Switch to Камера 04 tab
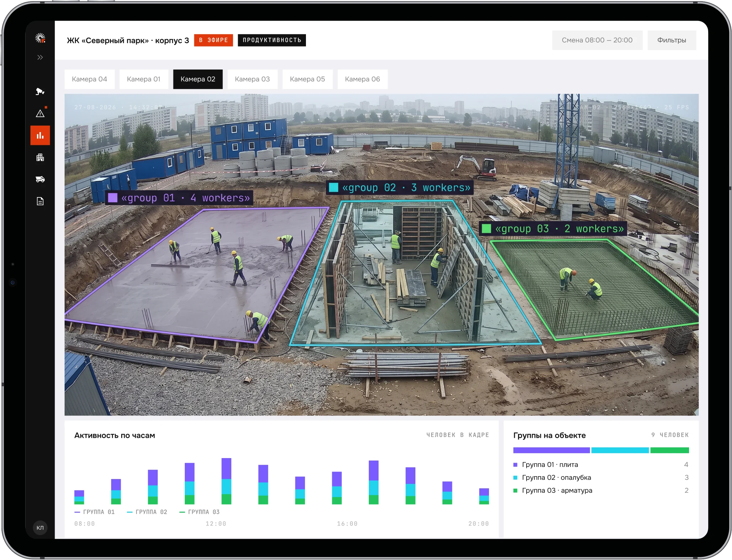Screen dimensions: 732x560 coord(90,79)
